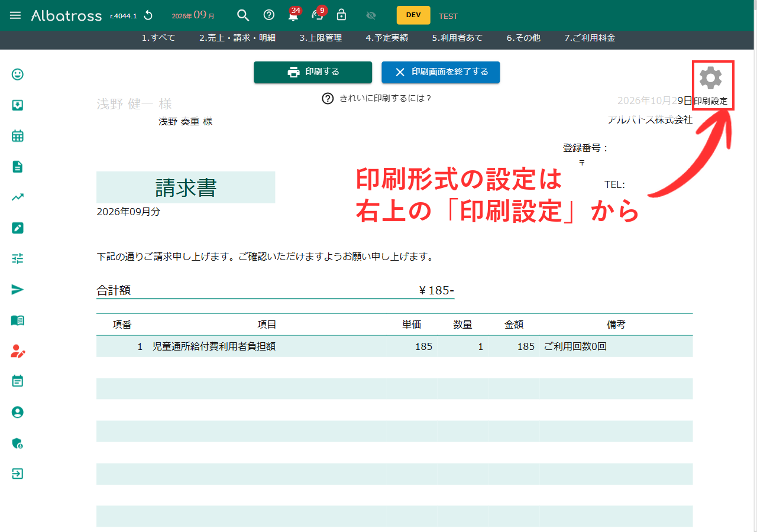Viewport: 757px width, 532px height.
Task: Click the yellow DEV button
Action: (x=413, y=15)
